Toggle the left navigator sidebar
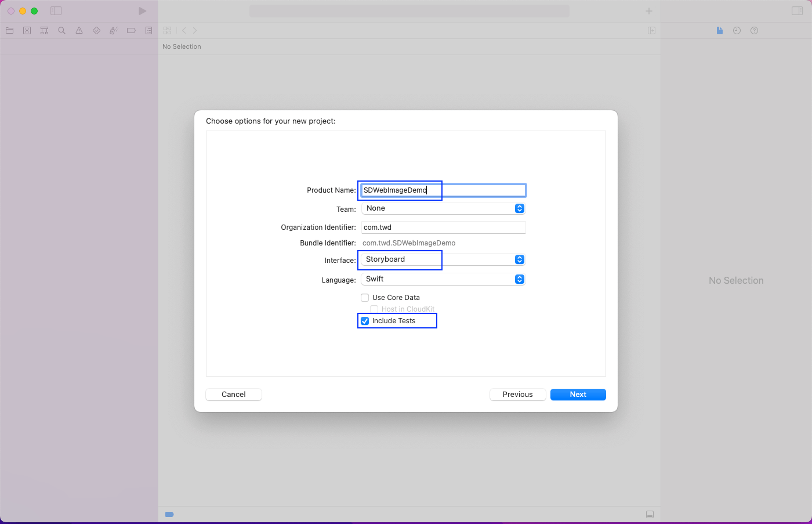This screenshot has width=812, height=524. 56,11
